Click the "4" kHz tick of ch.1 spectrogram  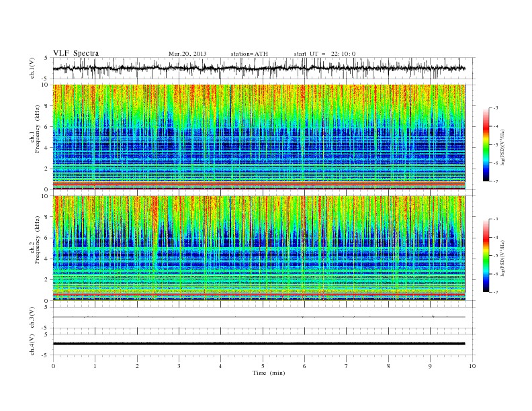[47, 148]
